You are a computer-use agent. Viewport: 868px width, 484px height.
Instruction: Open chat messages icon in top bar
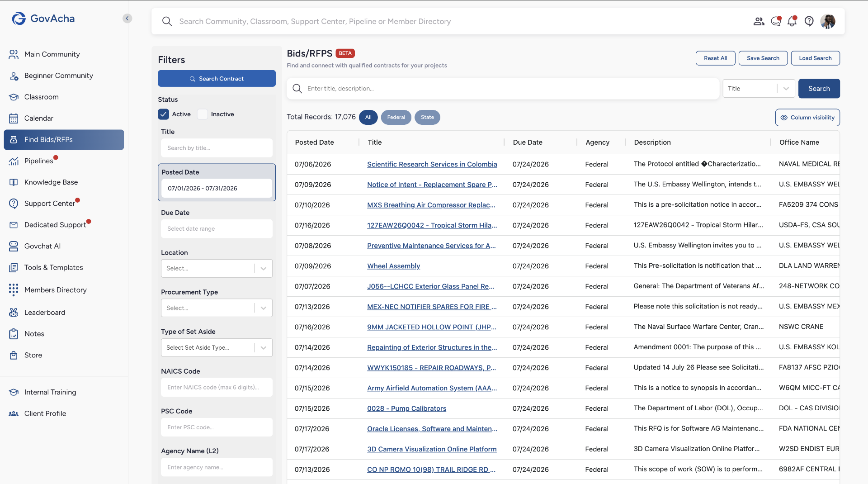pos(776,21)
